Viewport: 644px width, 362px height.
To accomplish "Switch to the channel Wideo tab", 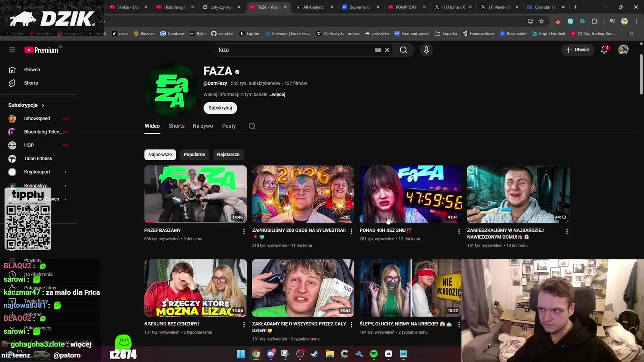I will 152,126.
